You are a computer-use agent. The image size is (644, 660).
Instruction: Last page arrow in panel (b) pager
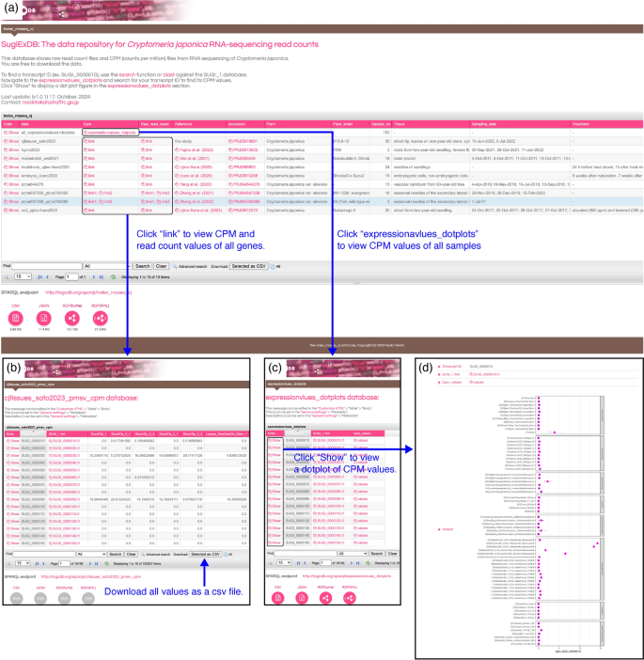[97, 563]
